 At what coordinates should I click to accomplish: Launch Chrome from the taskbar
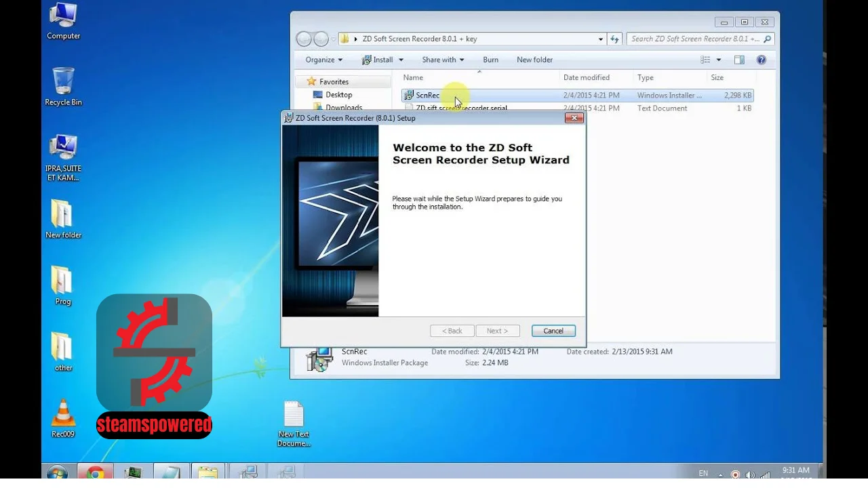pyautogui.click(x=95, y=472)
